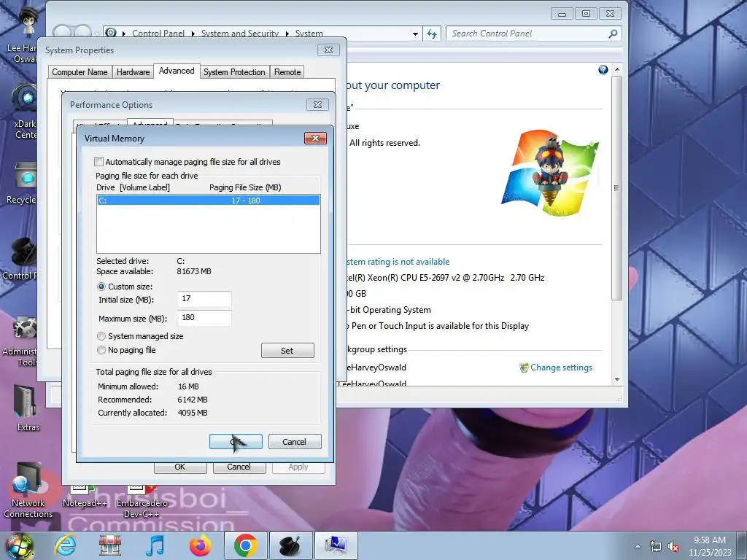Switch to Computer Name tab
The height and width of the screenshot is (560, 747).
(80, 72)
